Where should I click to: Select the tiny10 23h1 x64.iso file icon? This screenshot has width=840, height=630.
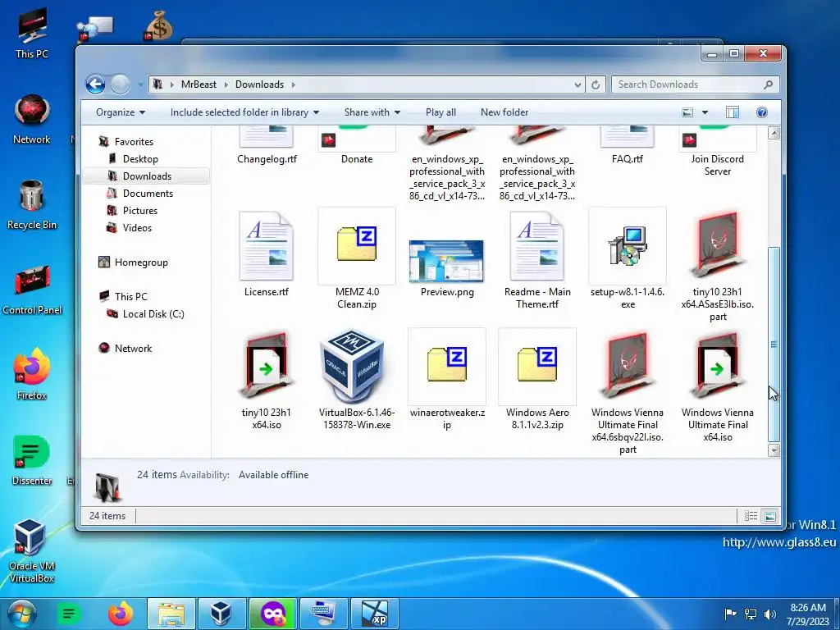[267, 366]
